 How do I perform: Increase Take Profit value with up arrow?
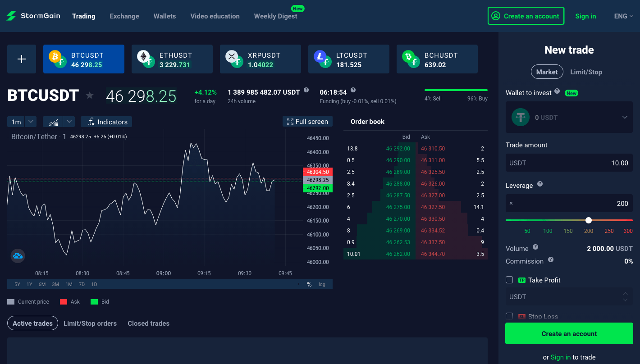pyautogui.click(x=625, y=294)
